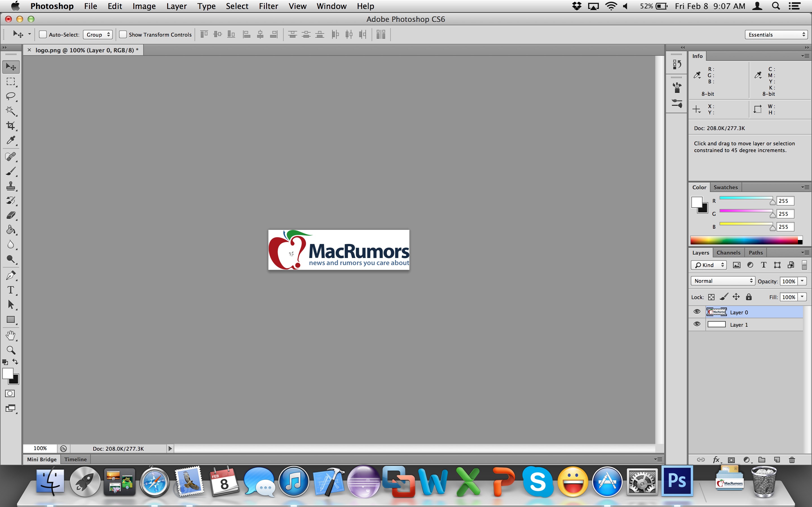Select the Lasso tool
This screenshot has height=507, width=812.
pos(11,96)
